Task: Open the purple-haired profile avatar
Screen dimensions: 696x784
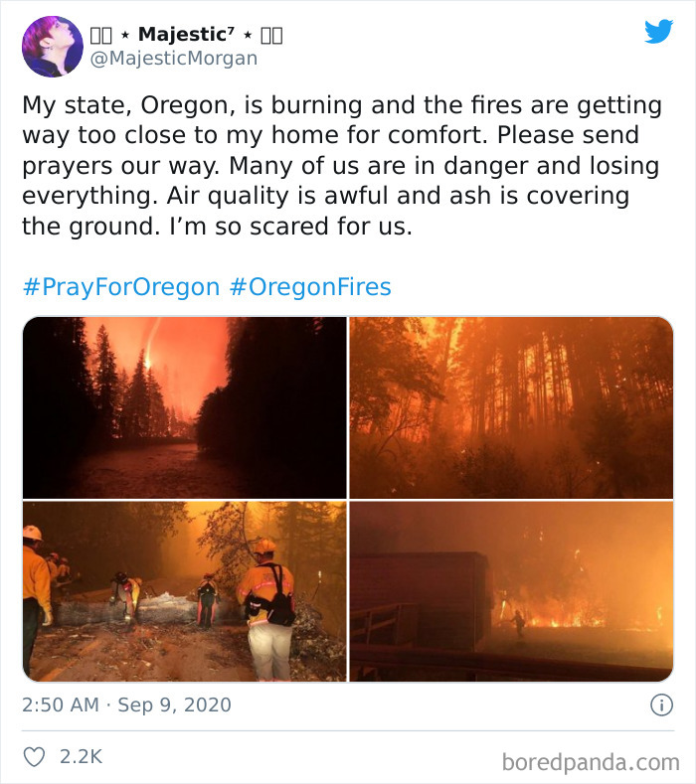Action: (x=53, y=46)
